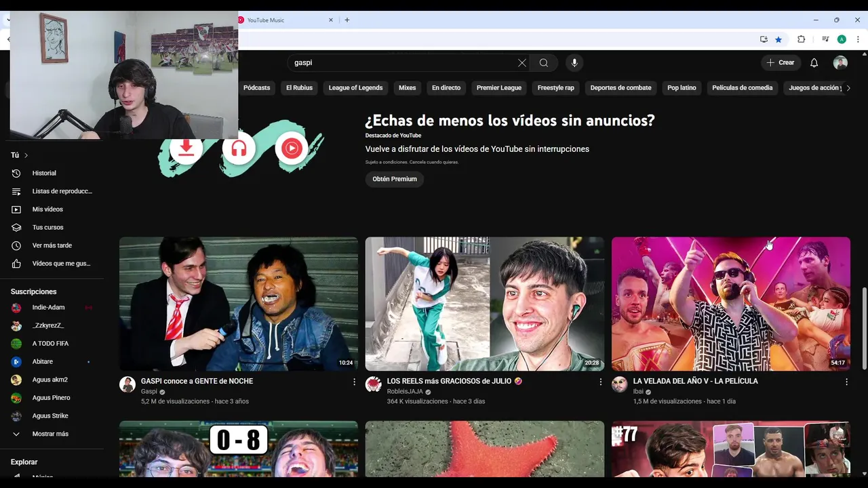Select the Premier League filter chip

[x=499, y=87]
